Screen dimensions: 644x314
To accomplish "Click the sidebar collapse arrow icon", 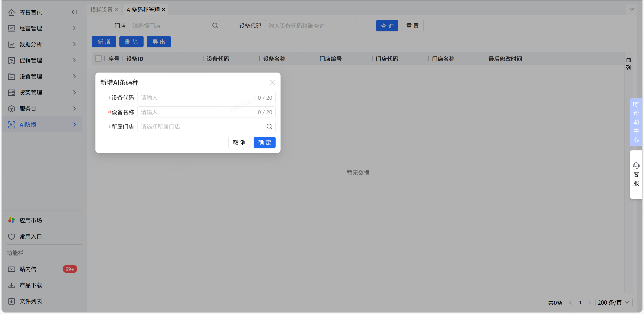I will [x=74, y=12].
